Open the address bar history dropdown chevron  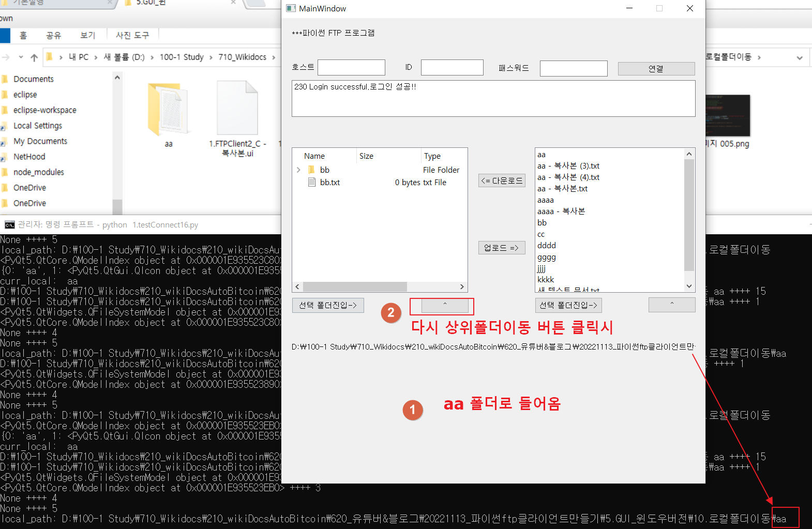800,57
